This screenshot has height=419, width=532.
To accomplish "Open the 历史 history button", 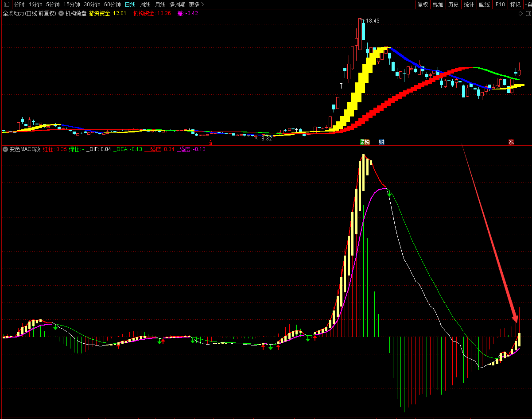I will tap(453, 4).
